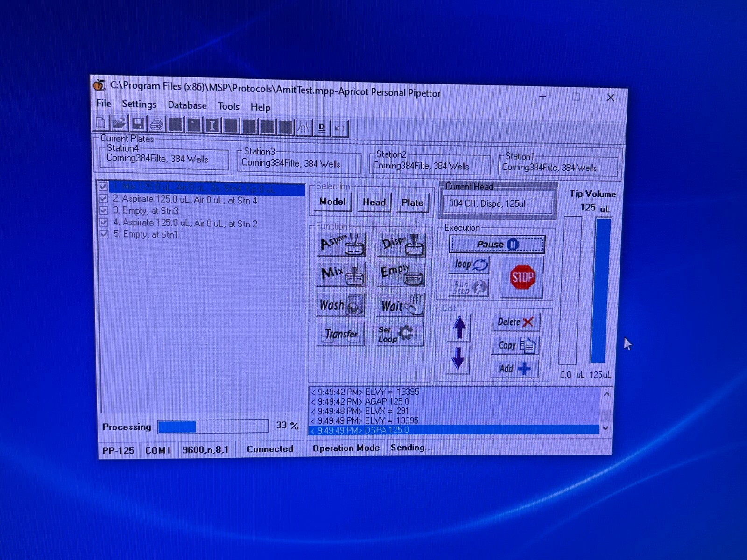Click the undo arrow toolbar icon
Screen dimensions: 747x560
pyautogui.click(x=340, y=128)
